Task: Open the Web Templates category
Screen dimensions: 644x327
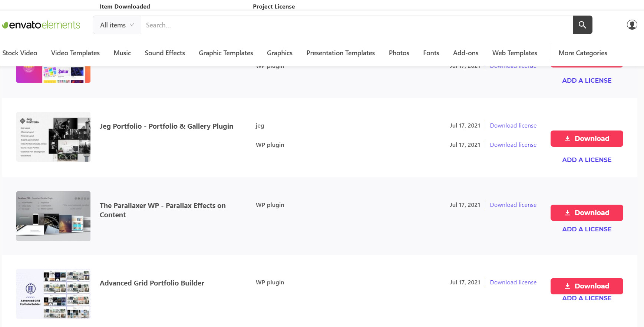Action: [x=515, y=53]
